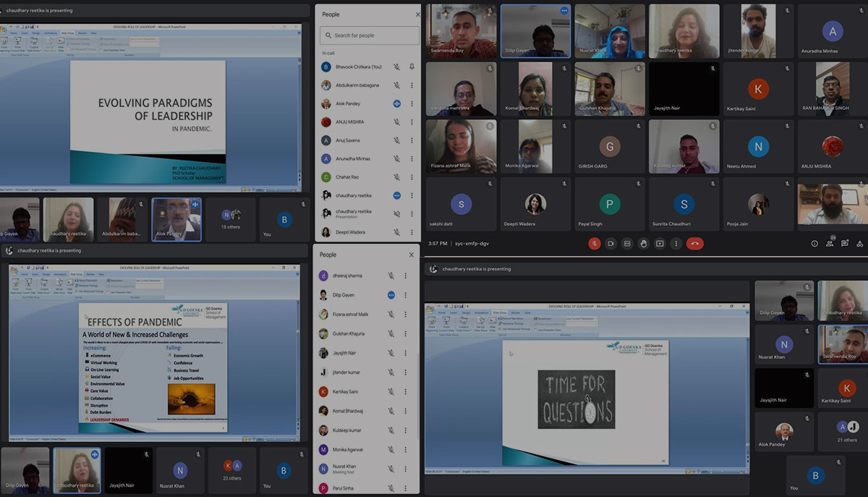This screenshot has width=868, height=497.
Task: Toggle the camera button in call controls
Action: [x=610, y=244]
